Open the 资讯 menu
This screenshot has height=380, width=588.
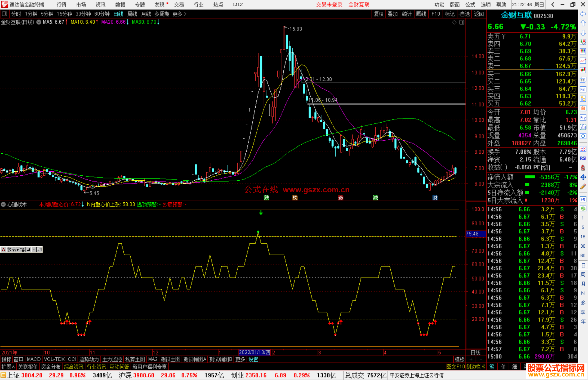coord(100,5)
